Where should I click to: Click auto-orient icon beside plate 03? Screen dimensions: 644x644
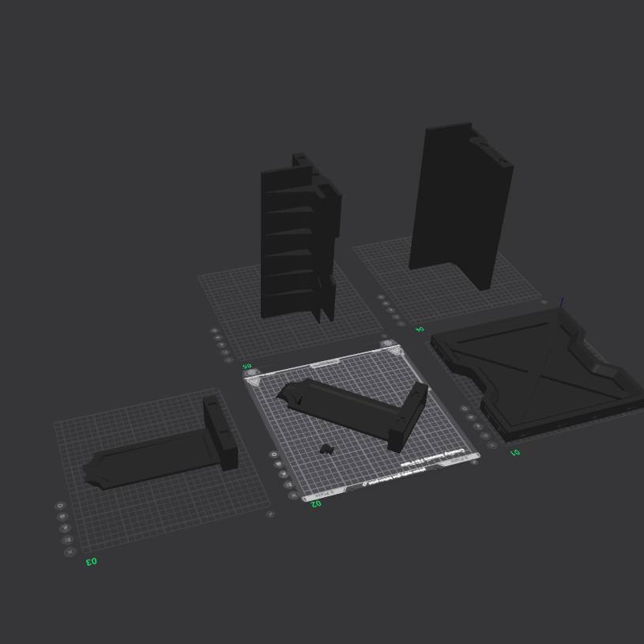click(x=67, y=540)
